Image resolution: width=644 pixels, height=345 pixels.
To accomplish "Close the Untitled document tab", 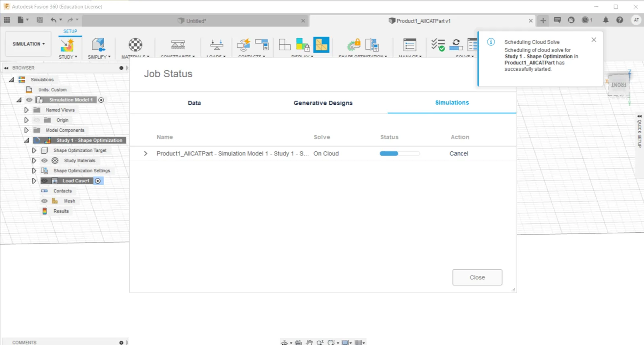I will (x=303, y=21).
